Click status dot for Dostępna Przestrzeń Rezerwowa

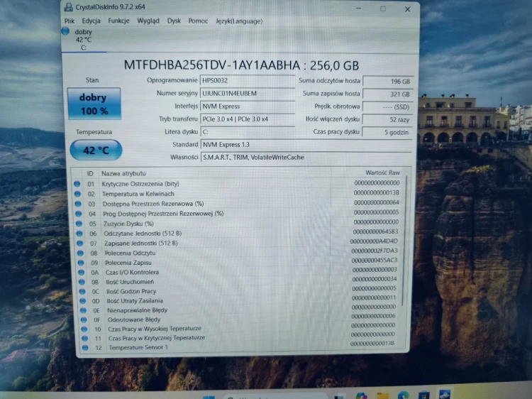78,204
